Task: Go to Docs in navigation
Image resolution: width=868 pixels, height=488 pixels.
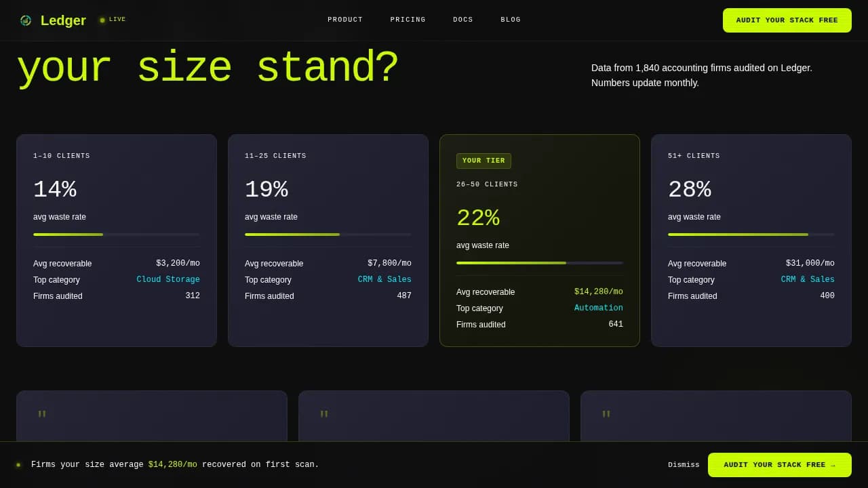Action: pyautogui.click(x=463, y=20)
